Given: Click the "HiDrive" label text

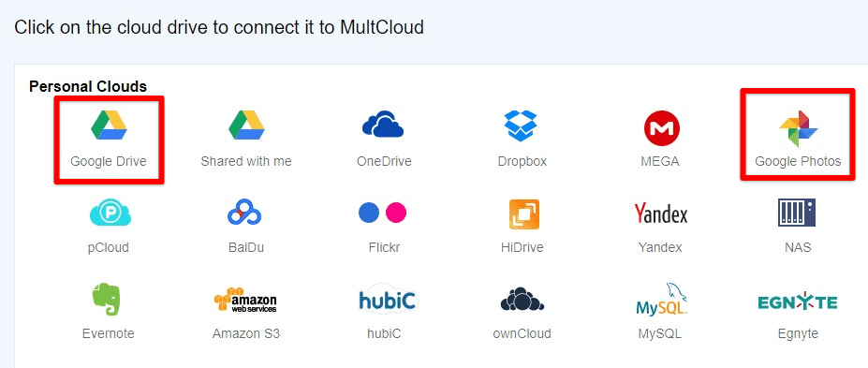Looking at the screenshot, I should [522, 247].
